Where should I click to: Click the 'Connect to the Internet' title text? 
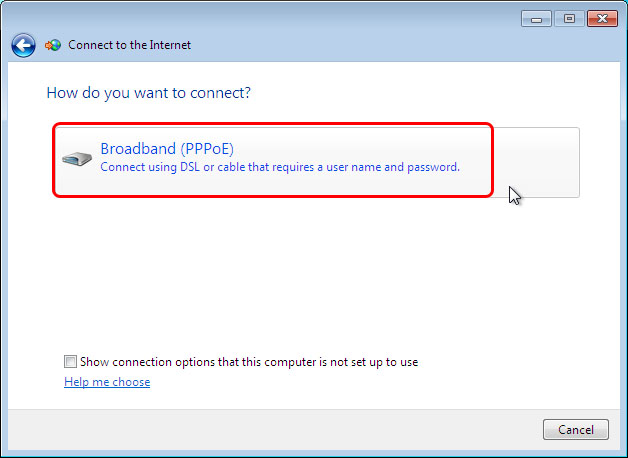[x=129, y=45]
